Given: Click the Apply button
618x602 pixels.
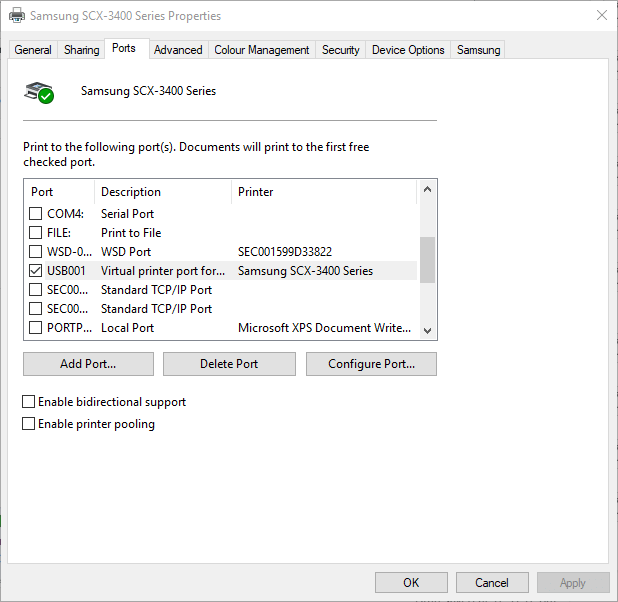Looking at the screenshot, I should coord(573,583).
